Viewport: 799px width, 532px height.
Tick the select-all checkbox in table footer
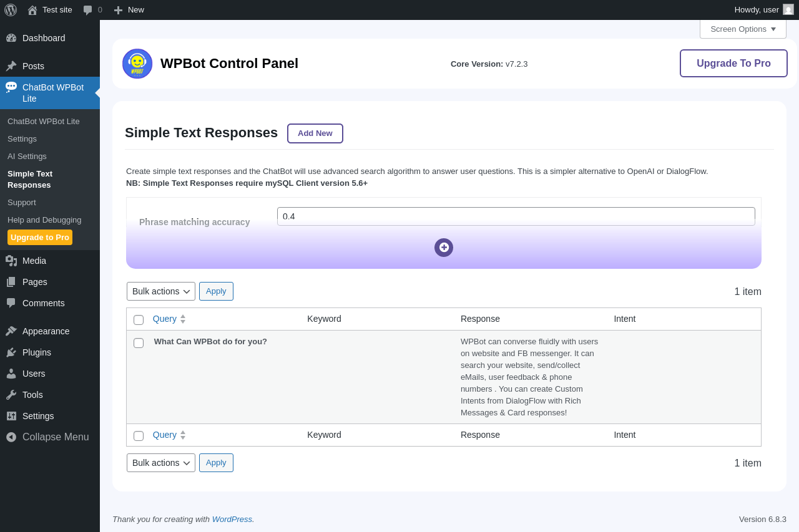(139, 436)
